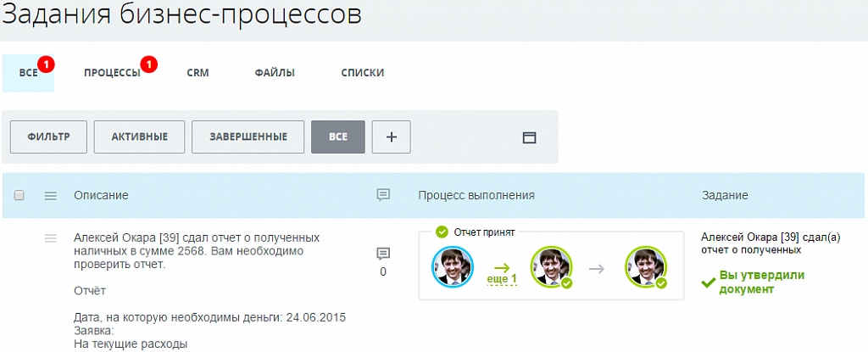Switch to the CRM tab
Image resolution: width=868 pixels, height=352 pixels.
tap(198, 73)
